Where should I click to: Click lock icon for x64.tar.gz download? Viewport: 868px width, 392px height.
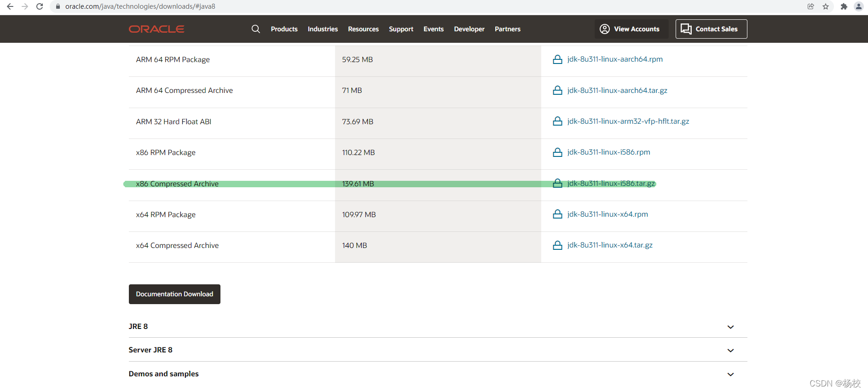click(557, 245)
